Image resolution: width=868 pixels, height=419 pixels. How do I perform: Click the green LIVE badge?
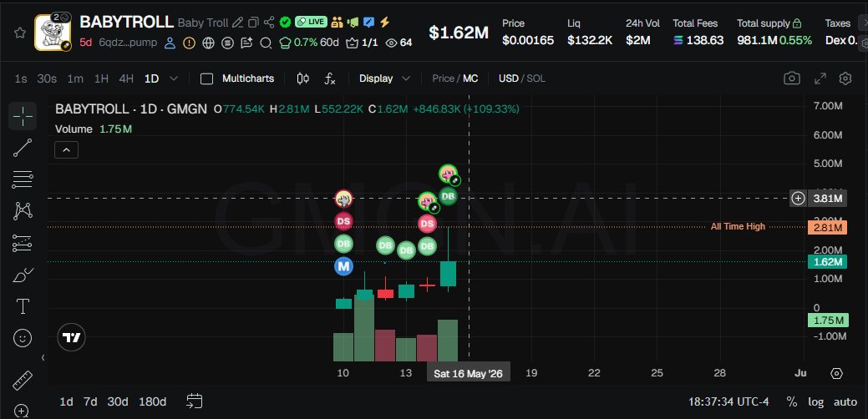tap(311, 23)
